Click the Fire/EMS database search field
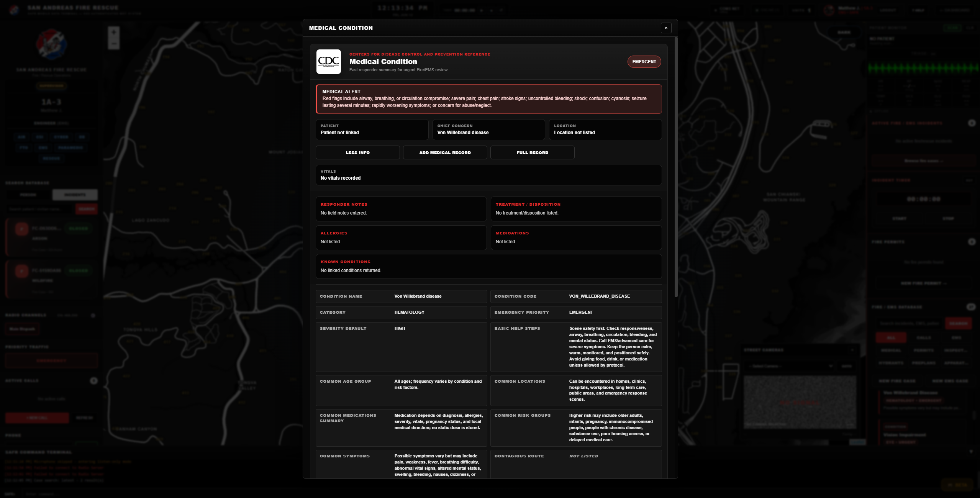980x498 pixels. coord(909,324)
